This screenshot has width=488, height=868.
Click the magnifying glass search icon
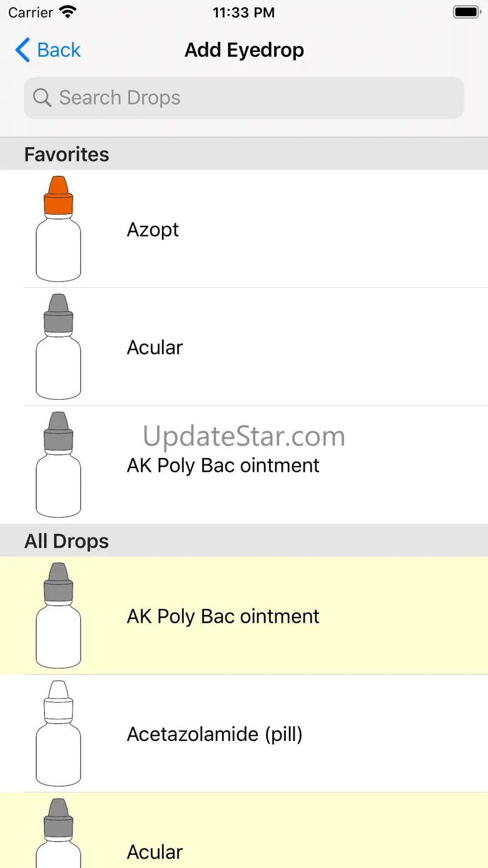42,98
